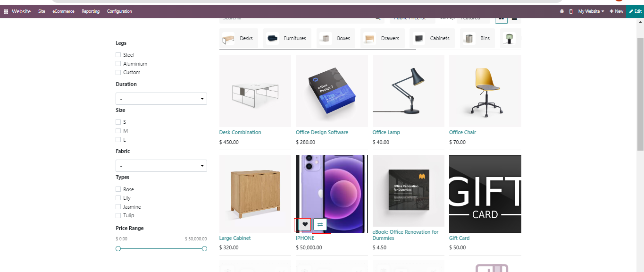Viewport: 644px width, 272px height.
Task: Tick the Rose type checkbox
Action: [x=118, y=189]
